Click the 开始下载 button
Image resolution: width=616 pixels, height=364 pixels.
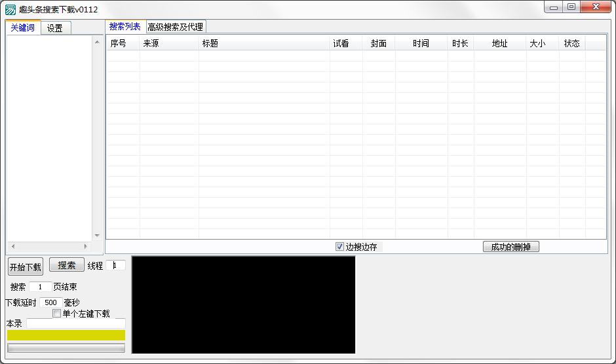(x=26, y=267)
